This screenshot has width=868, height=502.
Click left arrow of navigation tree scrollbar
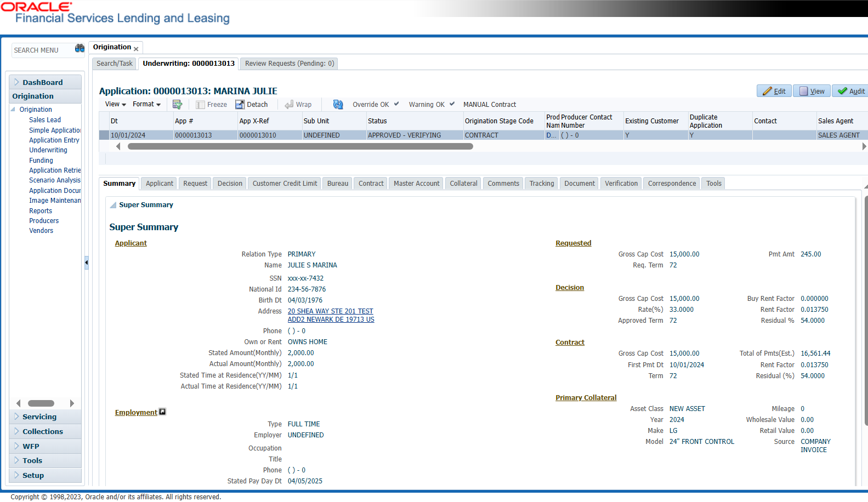tap(18, 403)
